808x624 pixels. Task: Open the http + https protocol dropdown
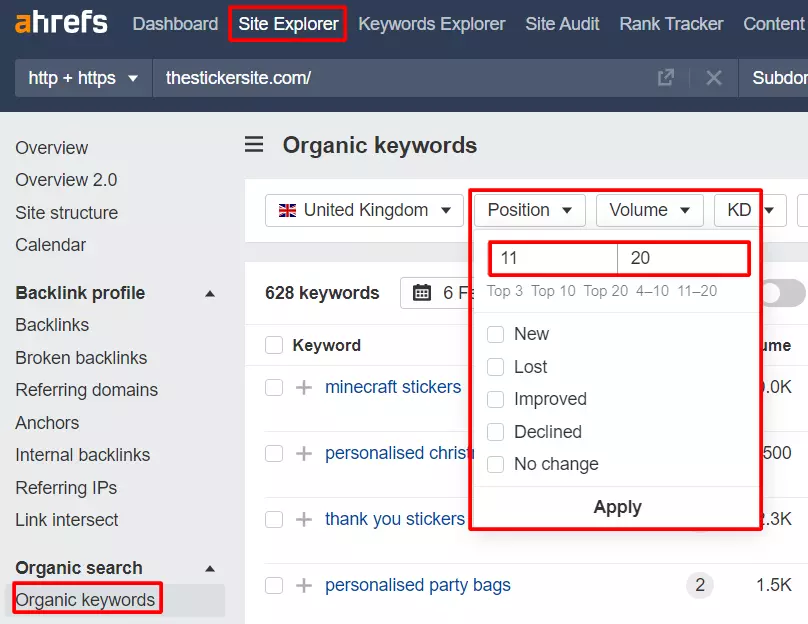click(x=83, y=78)
